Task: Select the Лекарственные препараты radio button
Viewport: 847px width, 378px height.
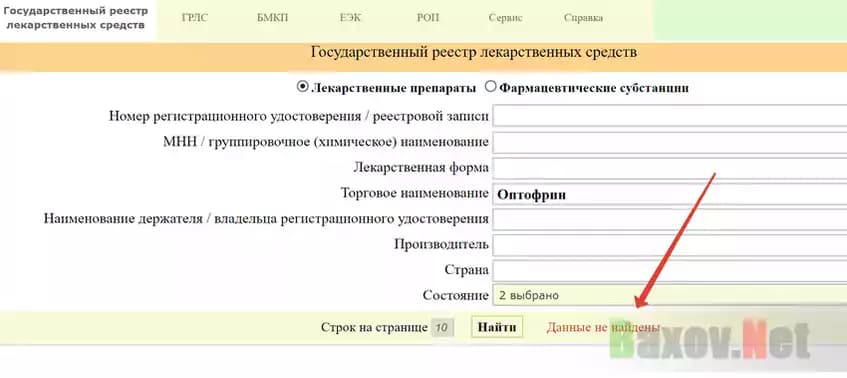Action: [x=302, y=87]
